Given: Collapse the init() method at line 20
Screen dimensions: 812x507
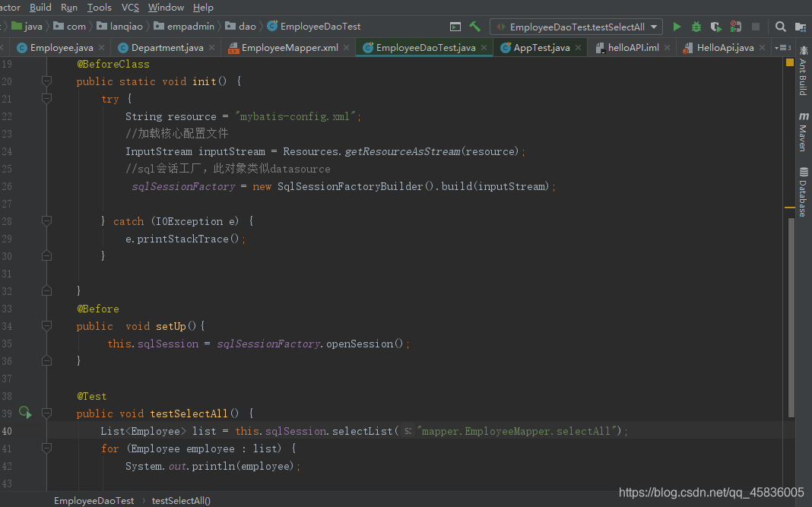Looking at the screenshot, I should pos(46,81).
